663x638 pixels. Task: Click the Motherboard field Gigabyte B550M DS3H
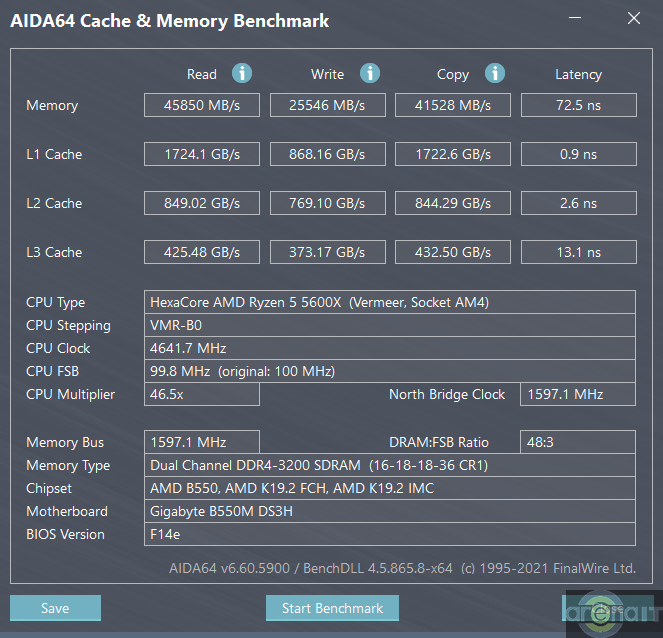[390, 511]
